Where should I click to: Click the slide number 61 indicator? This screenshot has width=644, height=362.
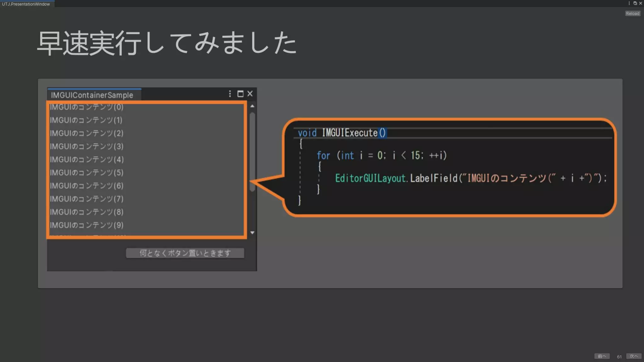(x=619, y=357)
